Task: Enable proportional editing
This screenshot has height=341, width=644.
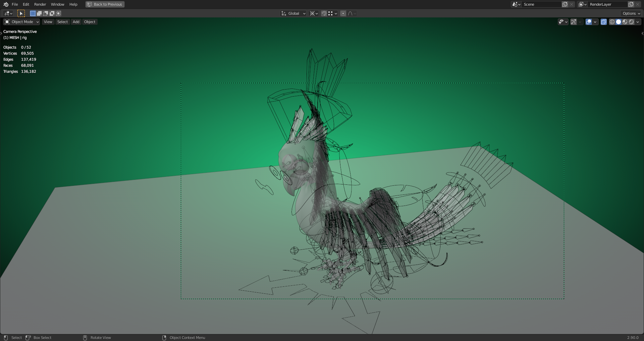Action: tap(343, 13)
